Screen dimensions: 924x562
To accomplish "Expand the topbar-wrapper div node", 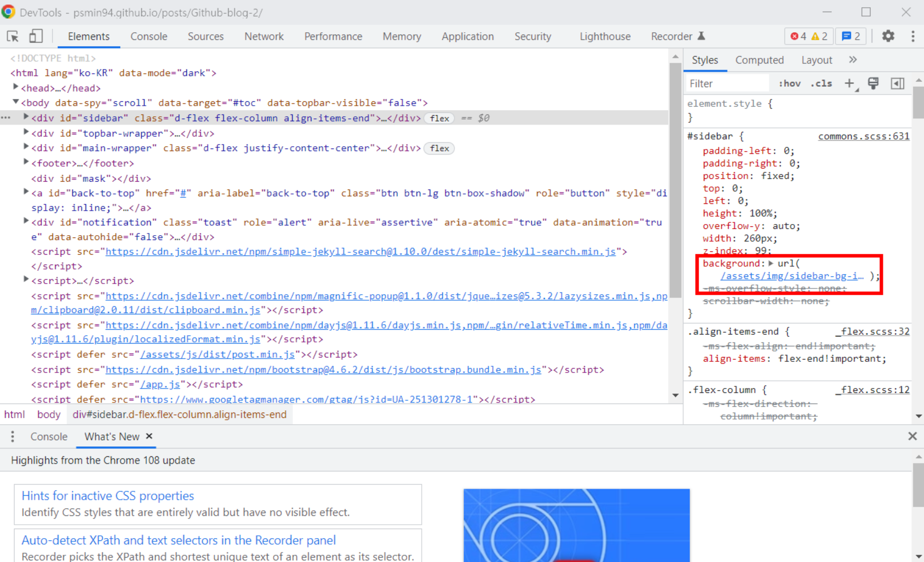I will (26, 132).
